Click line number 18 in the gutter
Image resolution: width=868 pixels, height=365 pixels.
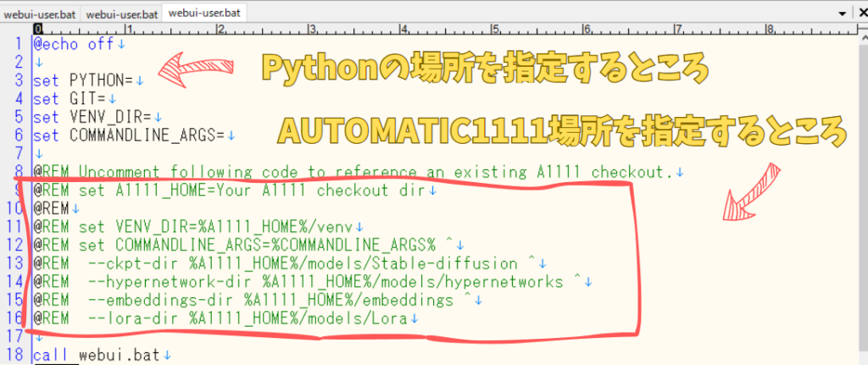[x=15, y=356]
